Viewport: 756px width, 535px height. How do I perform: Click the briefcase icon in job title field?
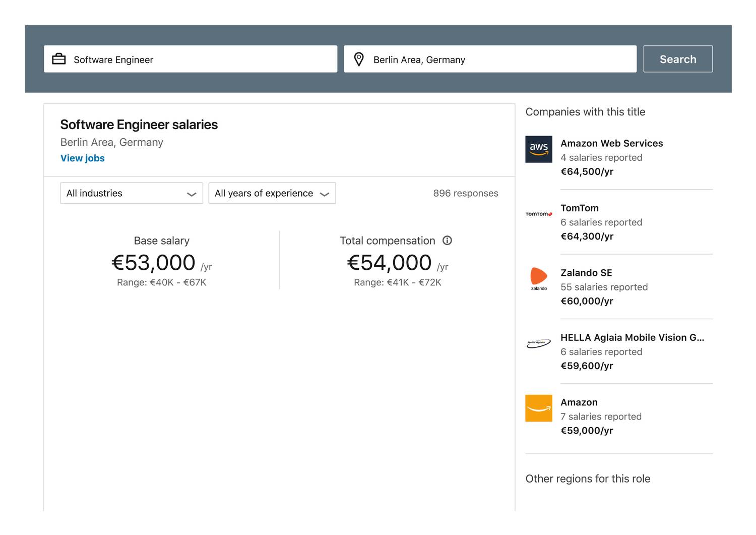click(x=59, y=59)
